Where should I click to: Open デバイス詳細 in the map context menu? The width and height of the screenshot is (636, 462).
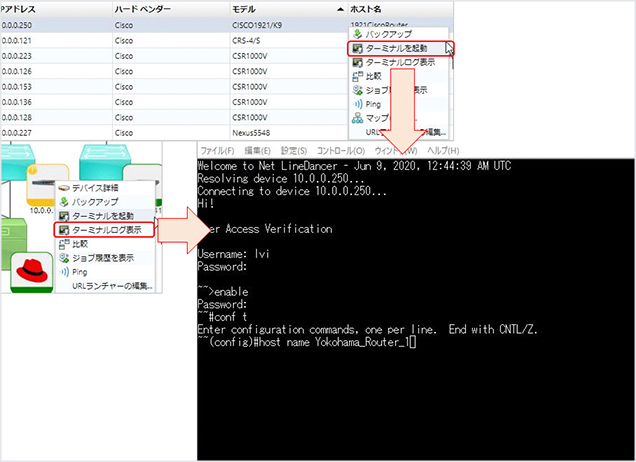click(105, 188)
